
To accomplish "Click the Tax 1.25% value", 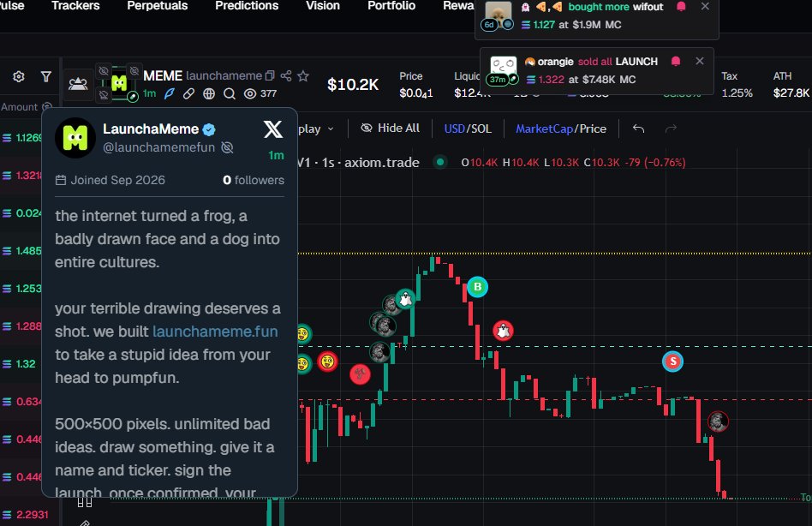I will click(737, 93).
